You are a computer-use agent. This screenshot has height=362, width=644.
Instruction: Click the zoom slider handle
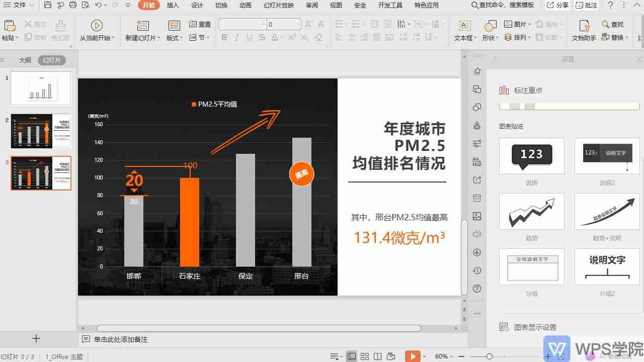pos(489,356)
